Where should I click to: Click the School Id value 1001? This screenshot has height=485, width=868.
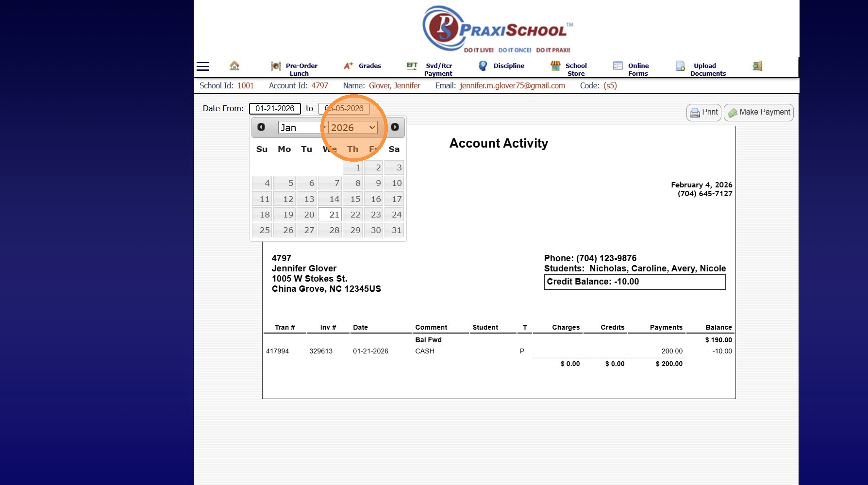coord(246,86)
